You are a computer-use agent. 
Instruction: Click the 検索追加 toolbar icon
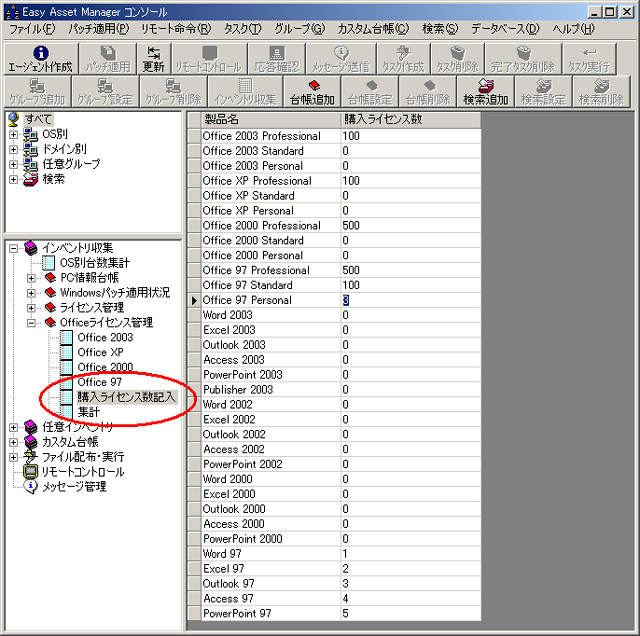[486, 92]
